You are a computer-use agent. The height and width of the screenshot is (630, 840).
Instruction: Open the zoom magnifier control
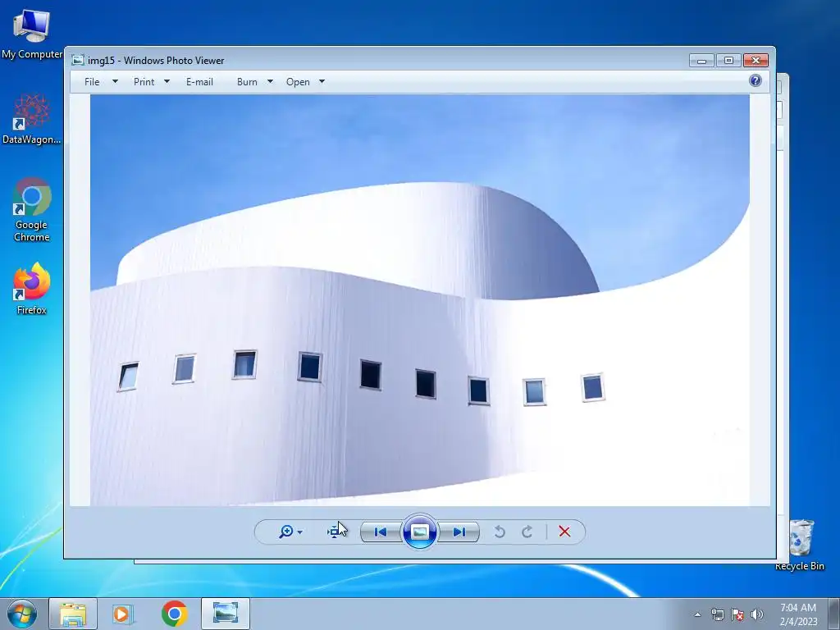(286, 532)
